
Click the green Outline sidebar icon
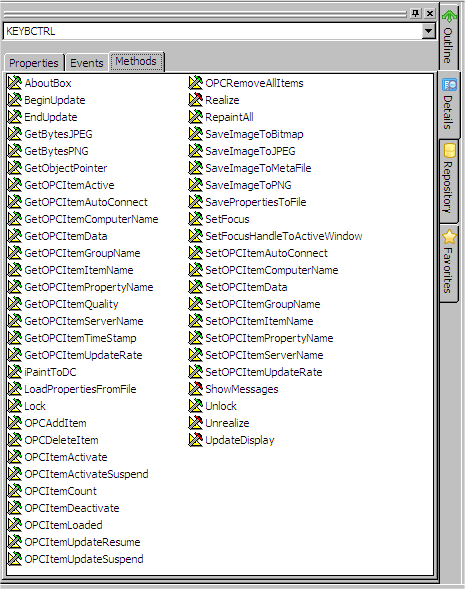(x=449, y=16)
